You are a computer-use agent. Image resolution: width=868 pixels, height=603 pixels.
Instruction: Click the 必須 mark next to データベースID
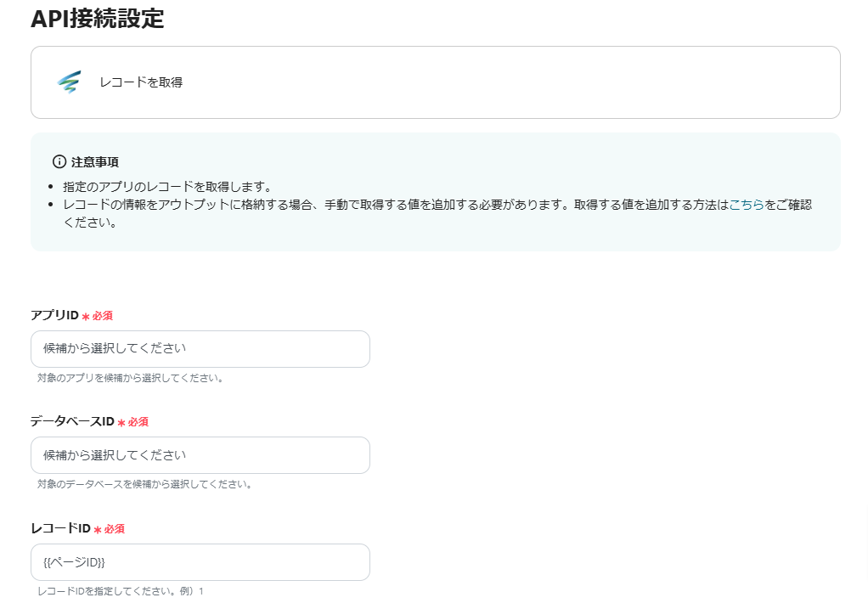(x=132, y=422)
